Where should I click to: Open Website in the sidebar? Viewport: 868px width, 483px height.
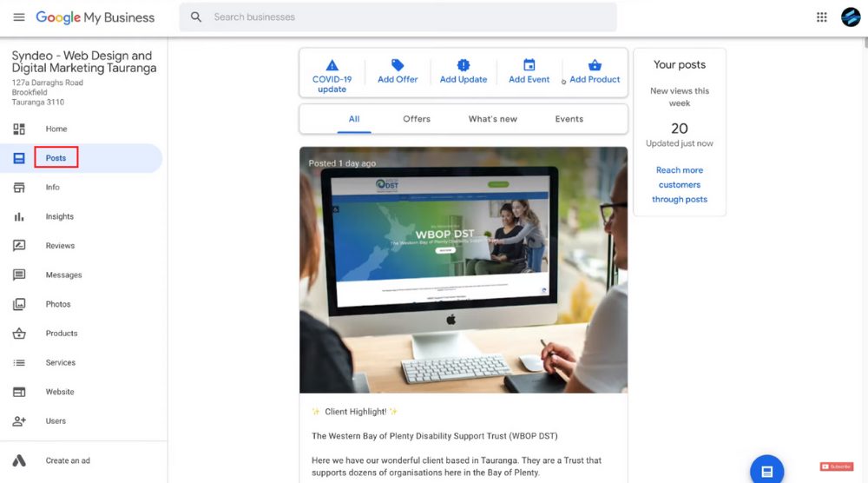coord(60,392)
